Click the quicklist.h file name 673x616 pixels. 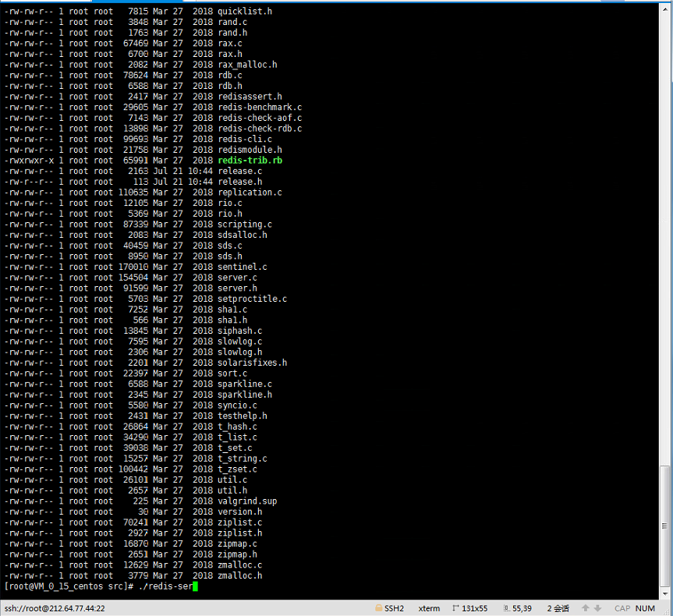pos(245,11)
